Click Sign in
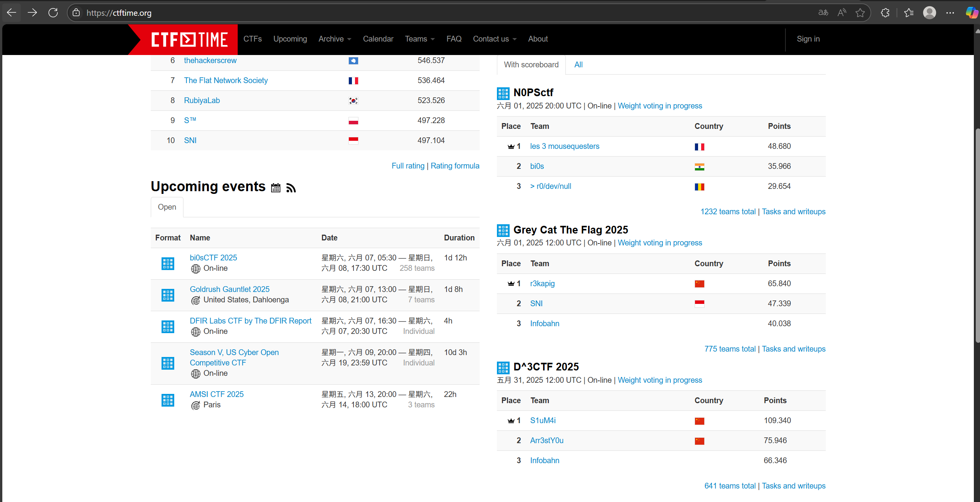This screenshot has height=502, width=980. 808,39
